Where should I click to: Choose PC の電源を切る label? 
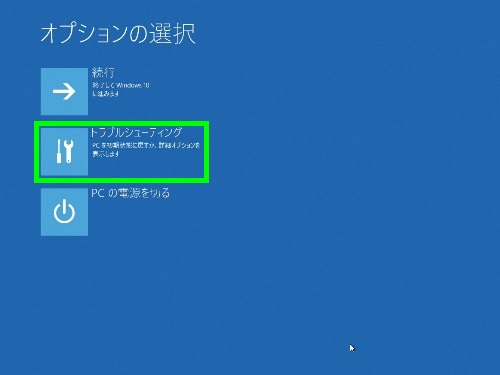point(130,193)
